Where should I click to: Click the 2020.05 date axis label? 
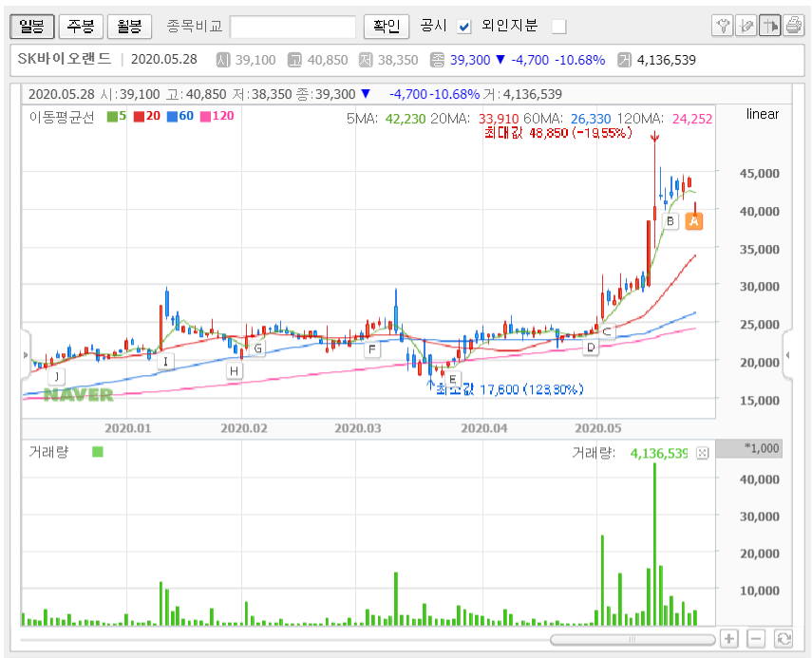598,428
